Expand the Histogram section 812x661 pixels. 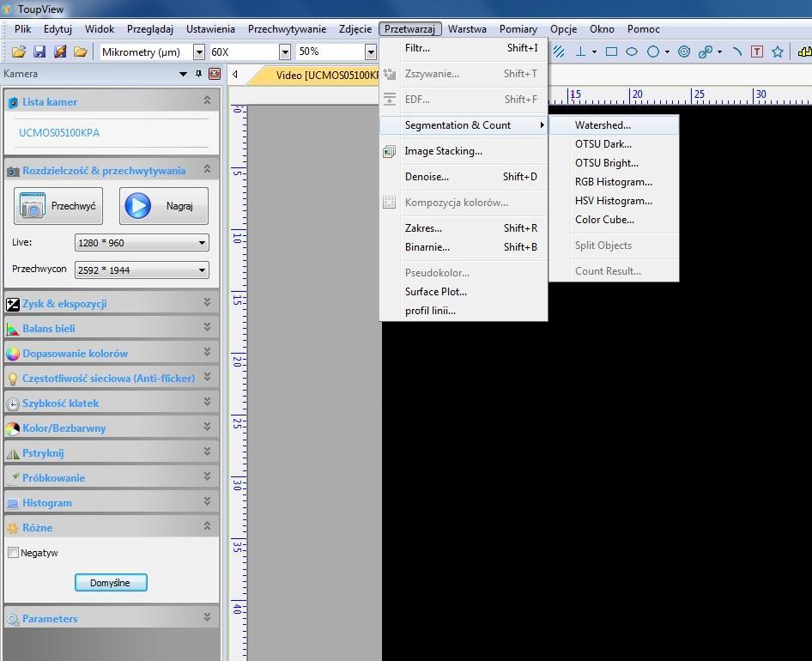[x=207, y=501]
